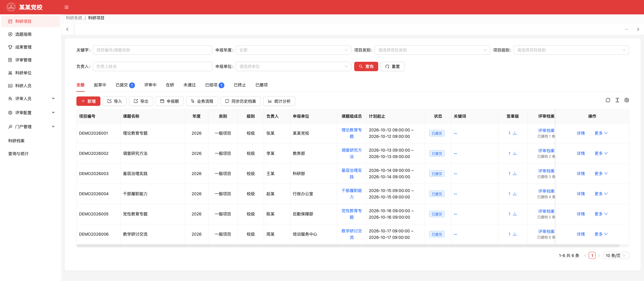Screen dimensions: 644x281
Task: Open 统计分析 button
Action: (x=279, y=101)
